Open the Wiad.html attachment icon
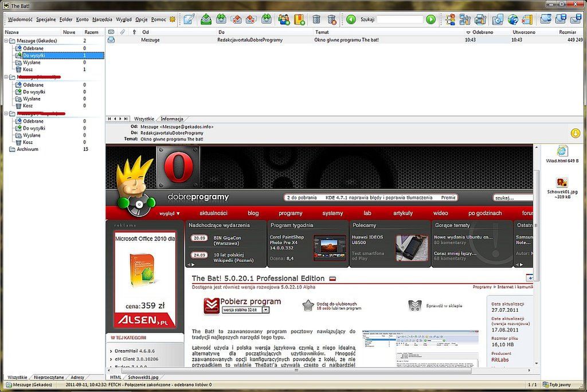Viewport: 587px width, 392px height. click(562, 151)
